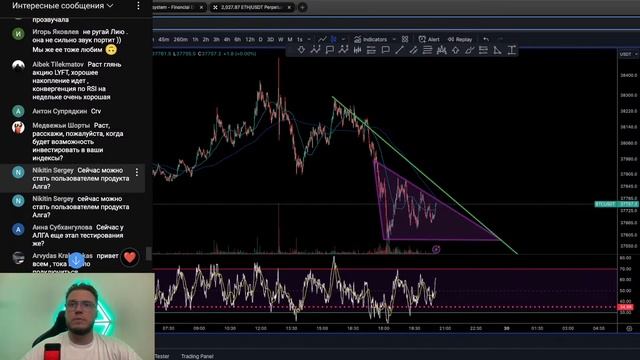This screenshot has height=360, width=640.
Task: Pick the Fibonacci retracement lines tool
Action: pyautogui.click(x=427, y=50)
